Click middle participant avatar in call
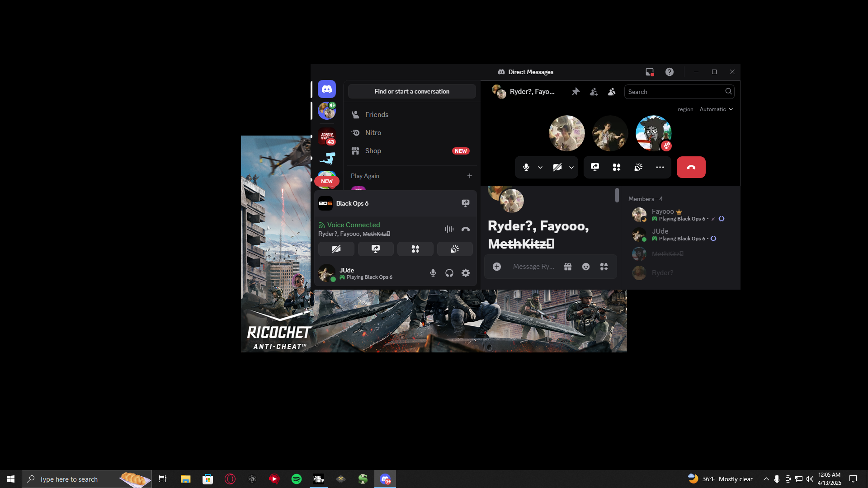The width and height of the screenshot is (868, 488). 610,133
